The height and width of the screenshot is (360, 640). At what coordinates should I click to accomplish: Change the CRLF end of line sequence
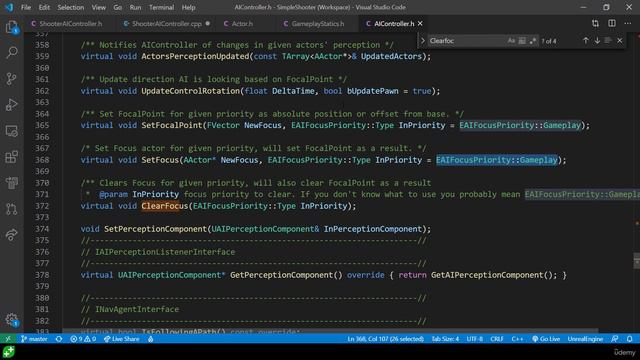pos(497,339)
